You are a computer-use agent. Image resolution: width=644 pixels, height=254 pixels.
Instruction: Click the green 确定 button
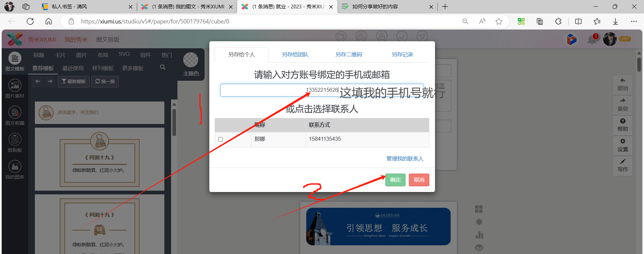(395, 180)
